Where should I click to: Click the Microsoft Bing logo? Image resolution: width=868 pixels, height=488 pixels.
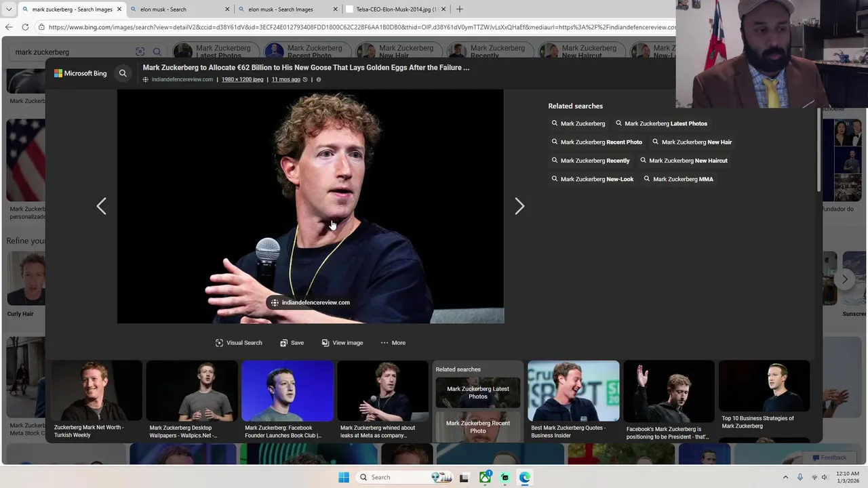tap(81, 73)
